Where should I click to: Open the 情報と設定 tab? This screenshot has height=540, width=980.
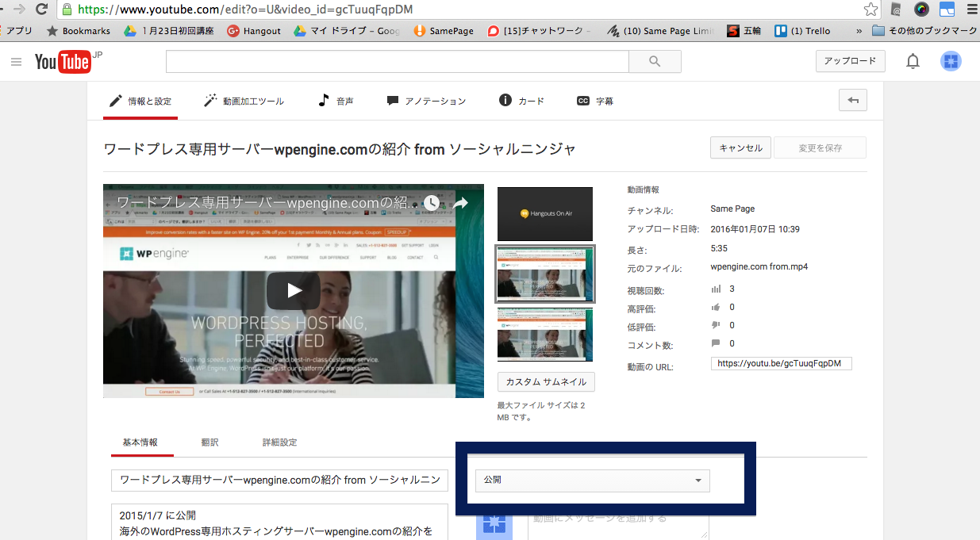(140, 101)
